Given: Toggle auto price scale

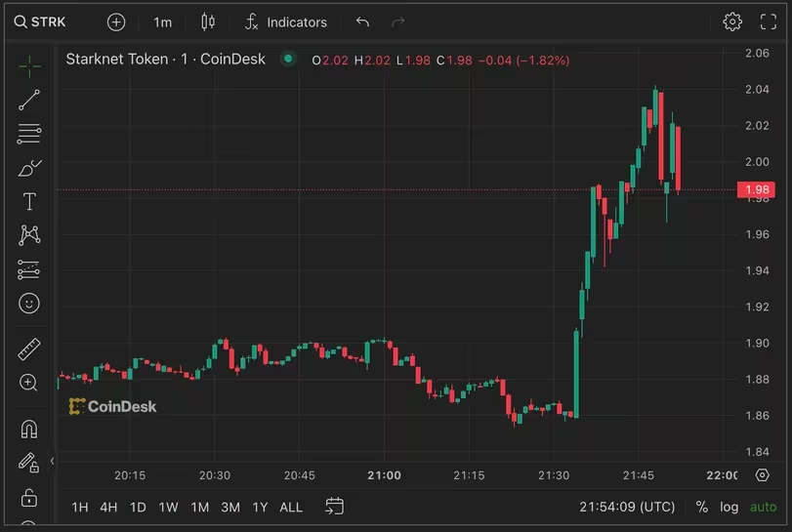Looking at the screenshot, I should coord(763,507).
